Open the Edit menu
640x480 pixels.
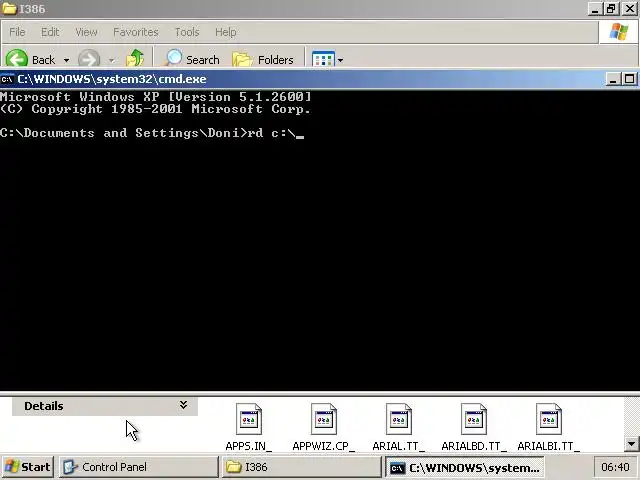pyautogui.click(x=50, y=32)
